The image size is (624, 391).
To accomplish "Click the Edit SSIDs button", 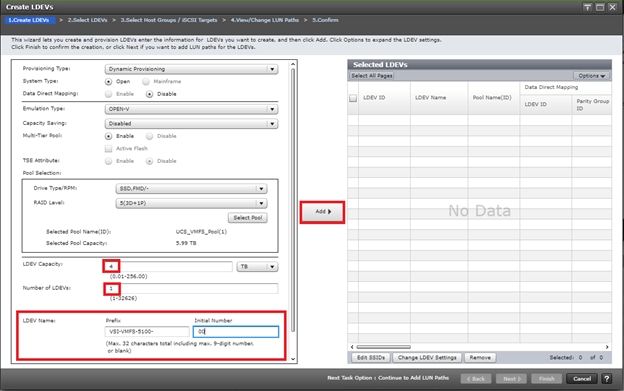I will coord(371,358).
